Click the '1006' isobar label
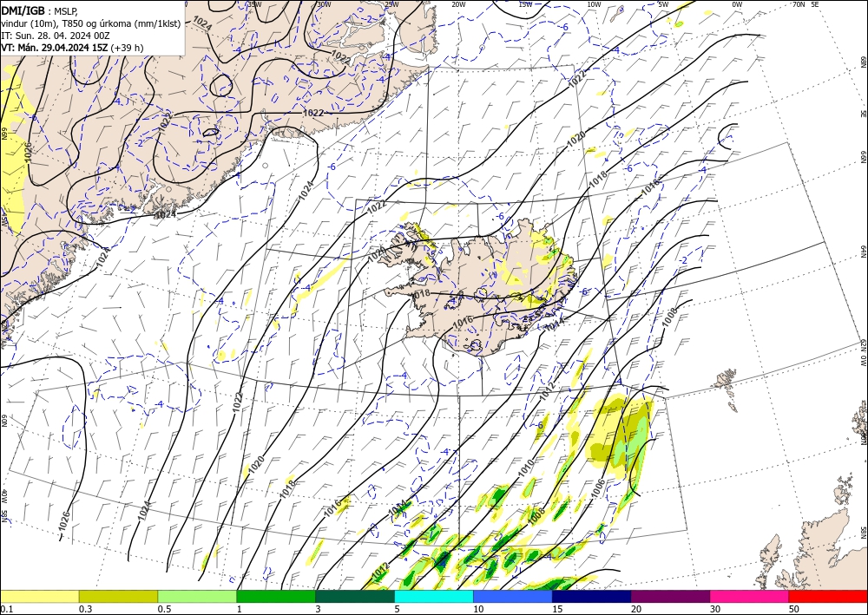This screenshot has width=868, height=615. [598, 487]
